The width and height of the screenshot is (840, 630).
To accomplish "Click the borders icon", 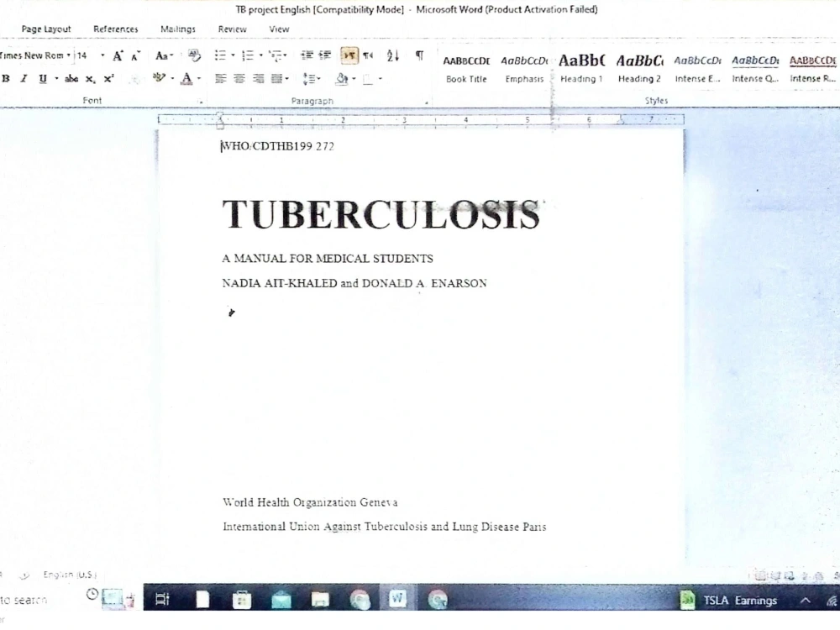I will [368, 79].
